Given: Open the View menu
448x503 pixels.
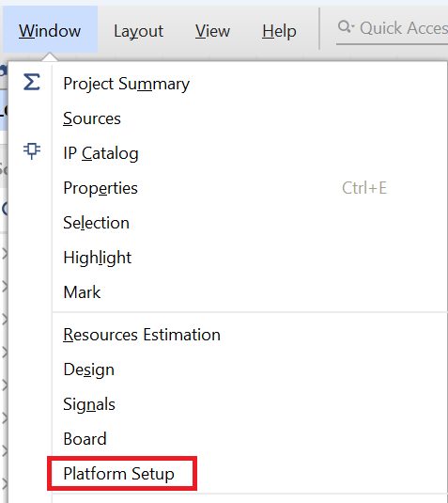Looking at the screenshot, I should (212, 31).
